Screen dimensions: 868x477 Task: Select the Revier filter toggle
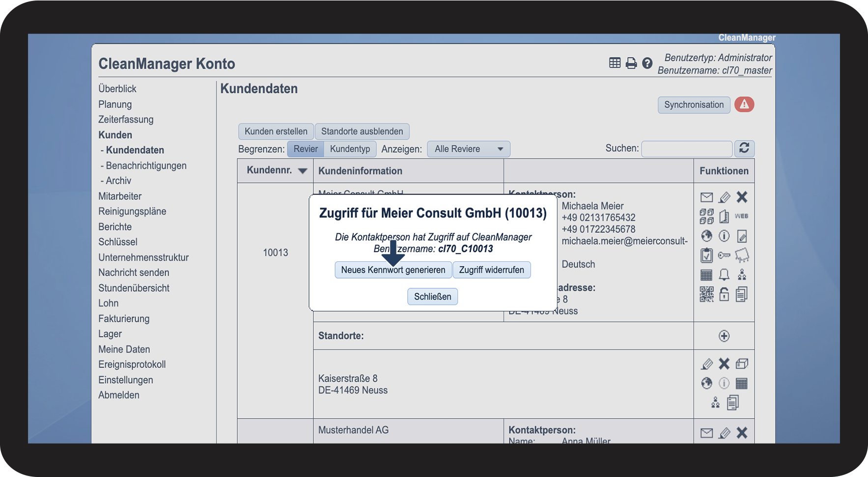(306, 149)
